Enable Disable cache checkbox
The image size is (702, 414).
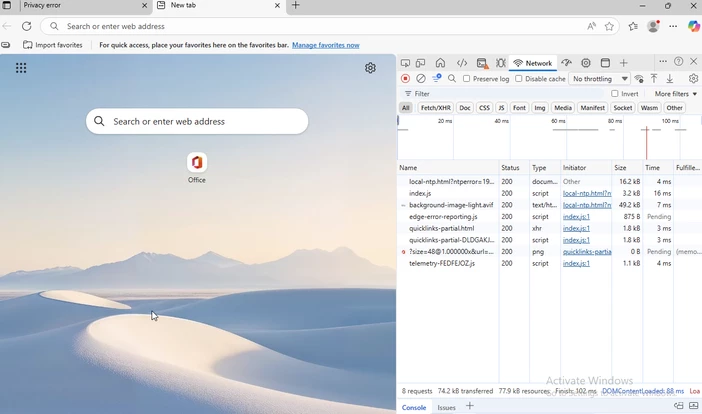pos(518,79)
